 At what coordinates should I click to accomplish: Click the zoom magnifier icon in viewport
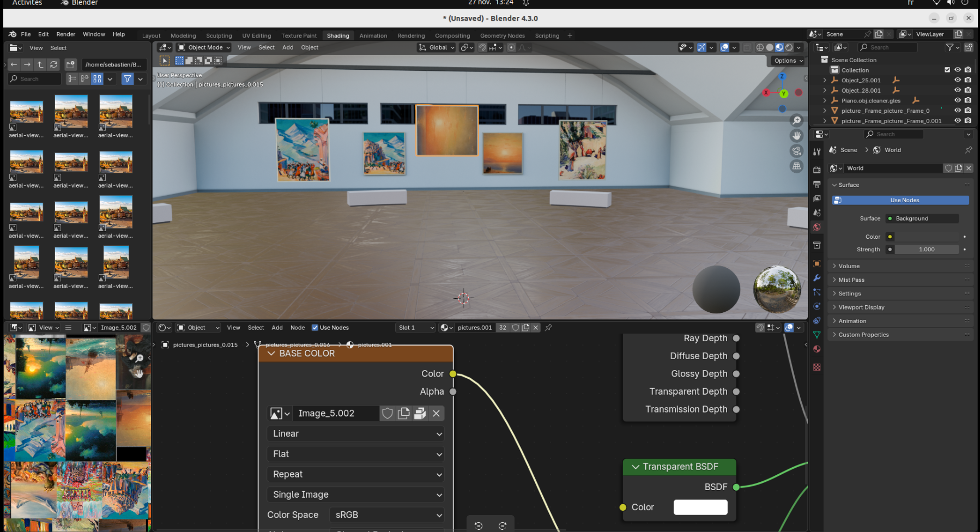tap(796, 120)
